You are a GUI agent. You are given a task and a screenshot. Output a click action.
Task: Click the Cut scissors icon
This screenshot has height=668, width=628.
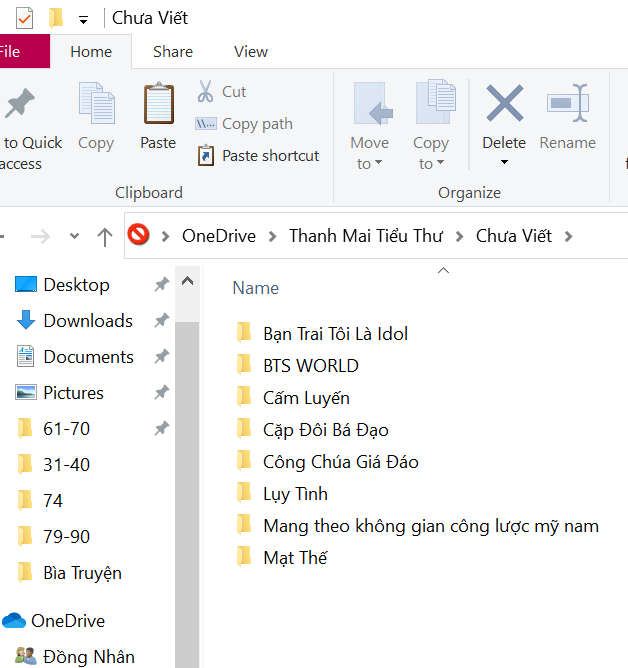coord(205,91)
